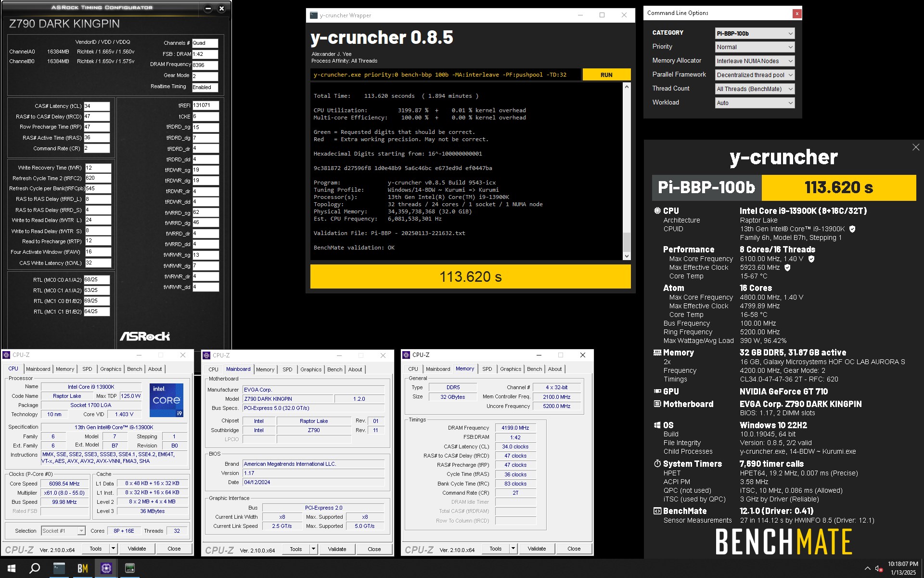The image size is (924, 578).
Task: Click scroll up arrow in y-cruncher output
Action: (627, 87)
